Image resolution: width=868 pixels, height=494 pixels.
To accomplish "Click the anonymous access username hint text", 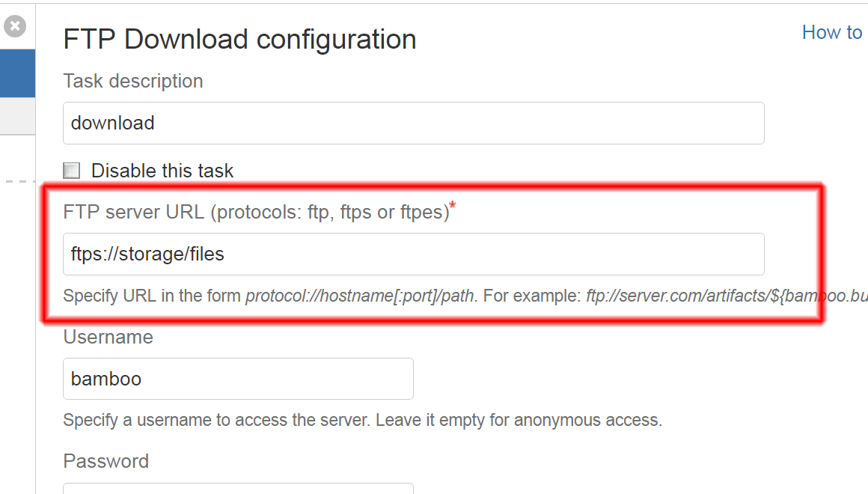I will click(x=363, y=421).
